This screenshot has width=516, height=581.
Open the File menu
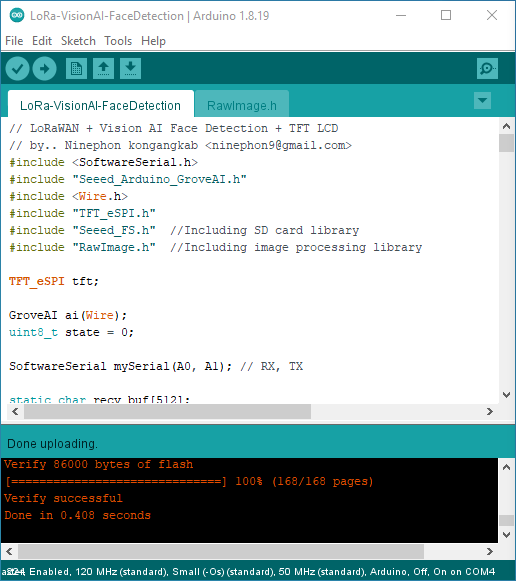(x=14, y=41)
